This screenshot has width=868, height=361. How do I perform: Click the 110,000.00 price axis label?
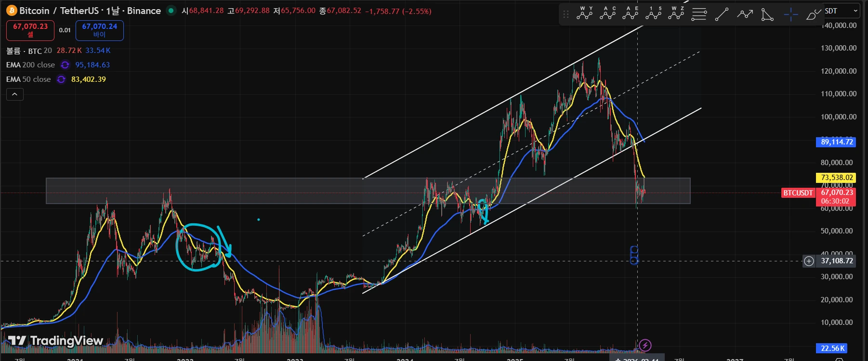839,94
